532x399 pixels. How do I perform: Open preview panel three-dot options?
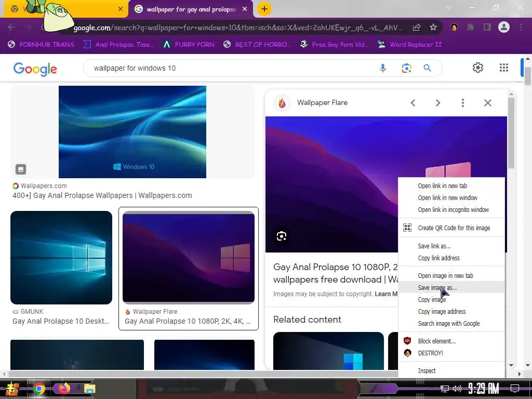coord(463,103)
